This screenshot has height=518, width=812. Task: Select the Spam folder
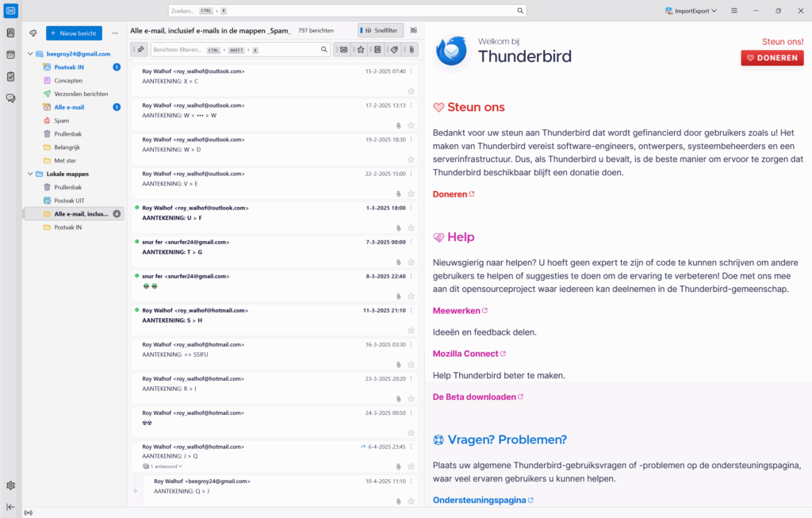pos(72,121)
